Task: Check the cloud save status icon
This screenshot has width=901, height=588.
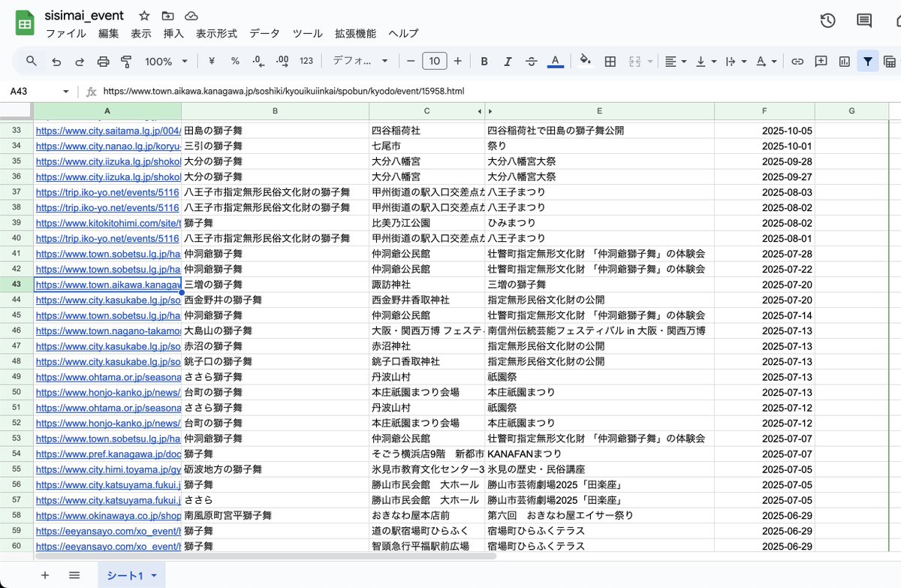Action: tap(191, 16)
